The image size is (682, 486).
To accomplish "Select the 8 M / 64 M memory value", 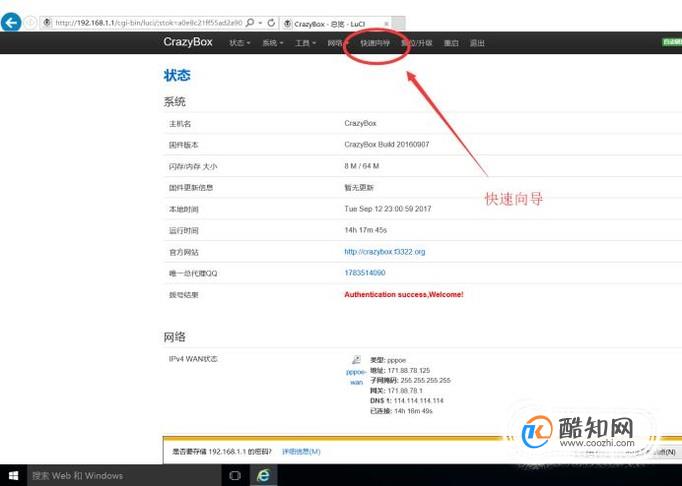I will point(361,166).
